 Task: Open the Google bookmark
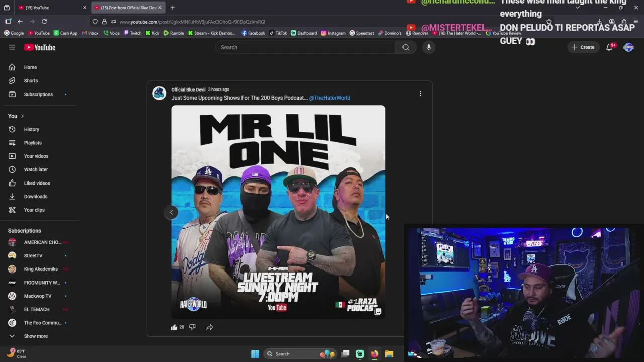coord(14,33)
